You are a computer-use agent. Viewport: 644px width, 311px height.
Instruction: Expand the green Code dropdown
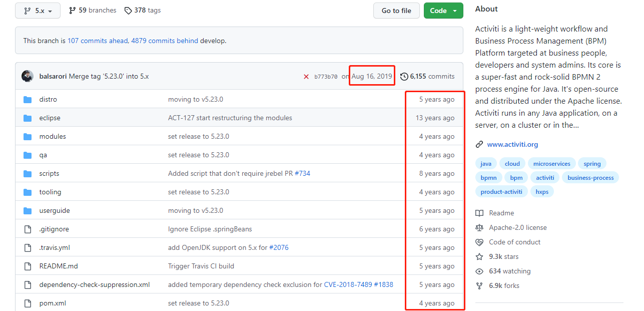tap(443, 11)
